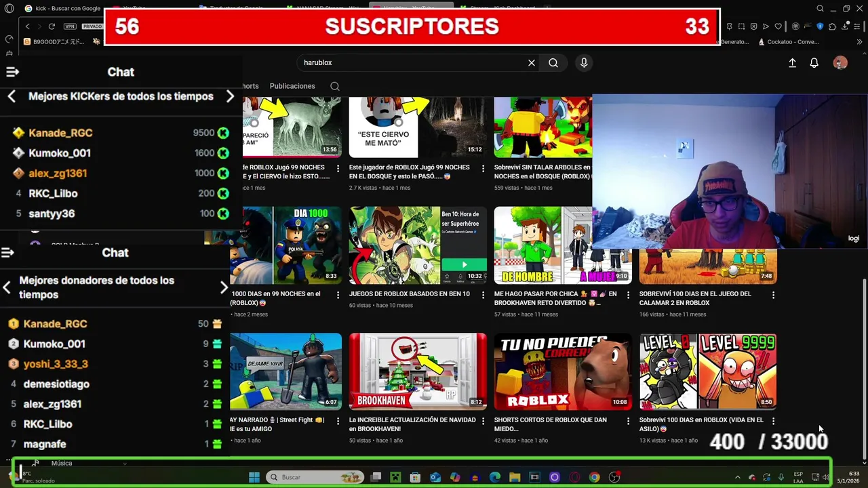Viewport: 868px width, 488px height.
Task: Switch to the Publicaciones channel tab
Action: 292,86
